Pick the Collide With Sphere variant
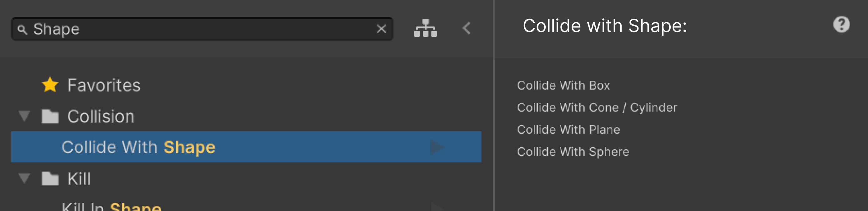This screenshot has height=211, width=868. 573,152
